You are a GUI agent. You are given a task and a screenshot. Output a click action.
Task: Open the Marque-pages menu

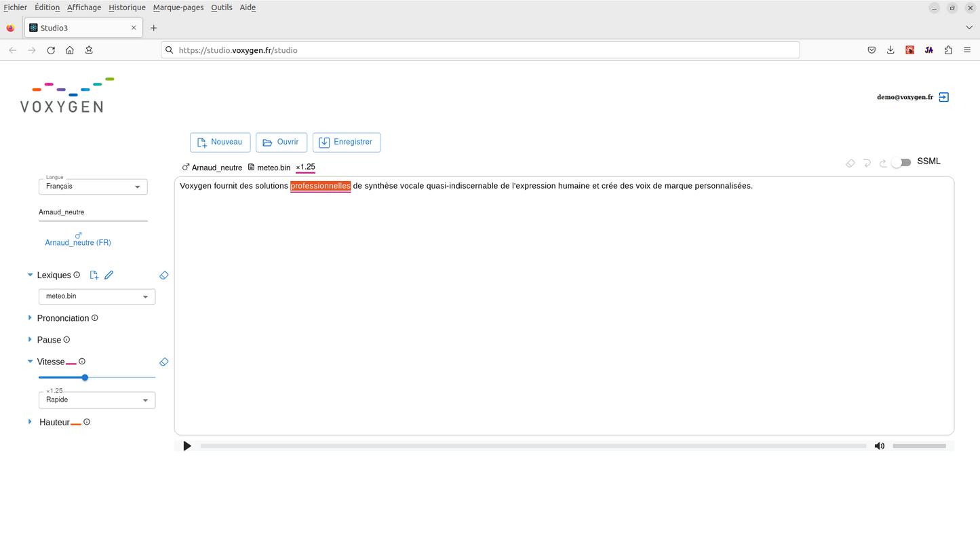coord(178,7)
